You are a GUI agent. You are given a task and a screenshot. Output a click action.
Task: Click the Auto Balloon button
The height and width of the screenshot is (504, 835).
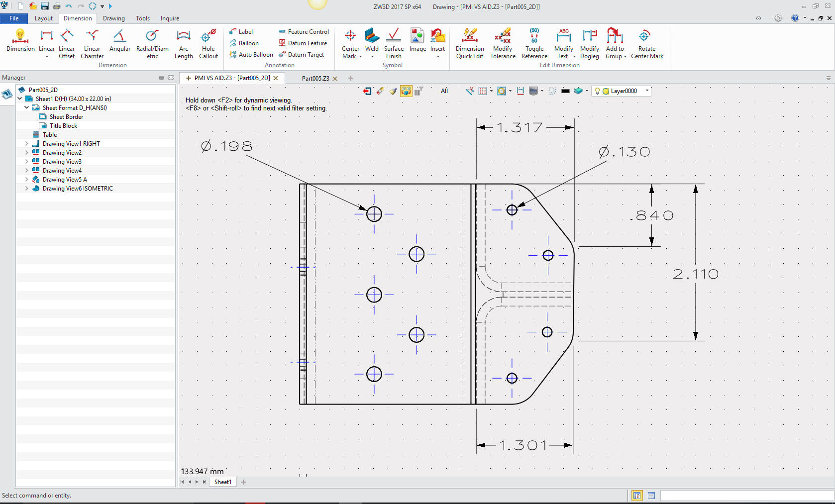251,55
